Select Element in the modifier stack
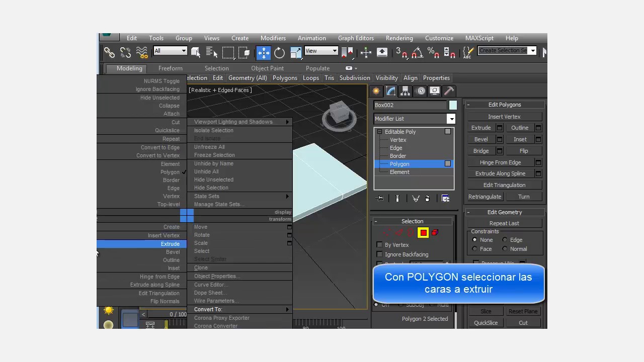Screen dimensions: 644x362 [x=399, y=172]
